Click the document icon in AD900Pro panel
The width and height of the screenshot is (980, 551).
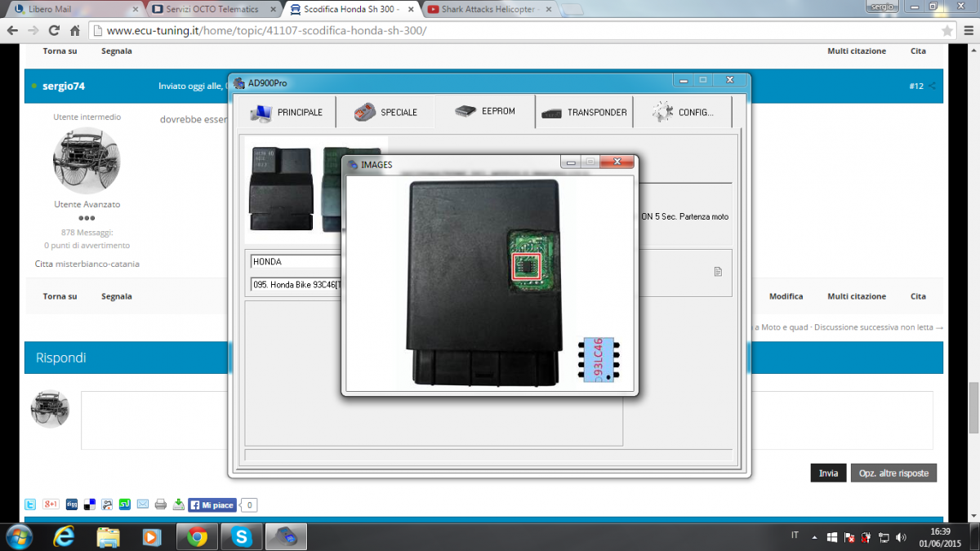point(718,272)
